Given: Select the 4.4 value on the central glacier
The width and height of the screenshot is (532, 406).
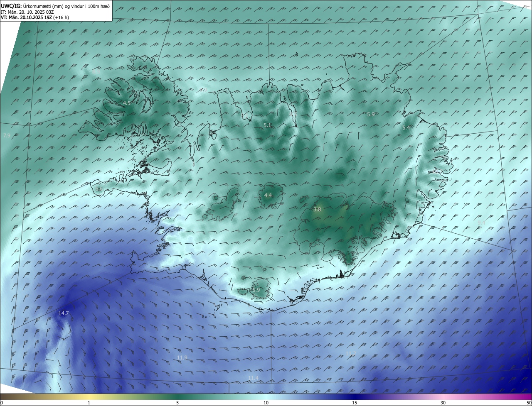Looking at the screenshot, I should pos(268,195).
